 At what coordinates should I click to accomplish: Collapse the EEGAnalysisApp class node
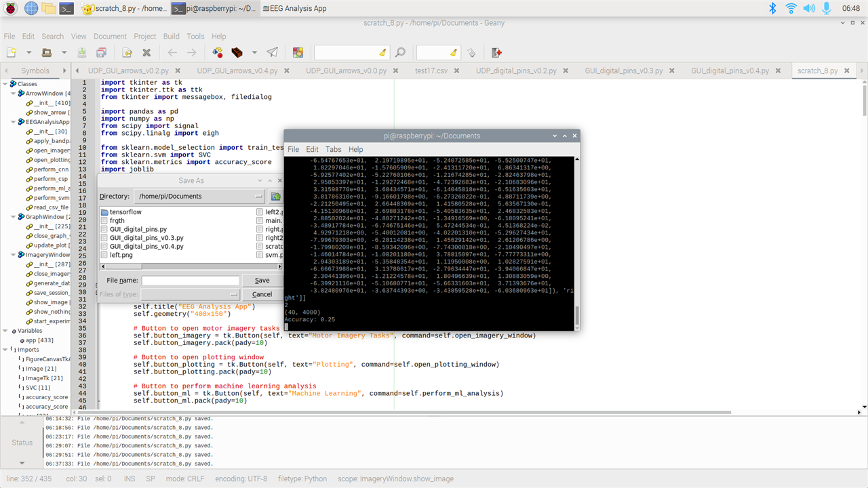[13, 122]
